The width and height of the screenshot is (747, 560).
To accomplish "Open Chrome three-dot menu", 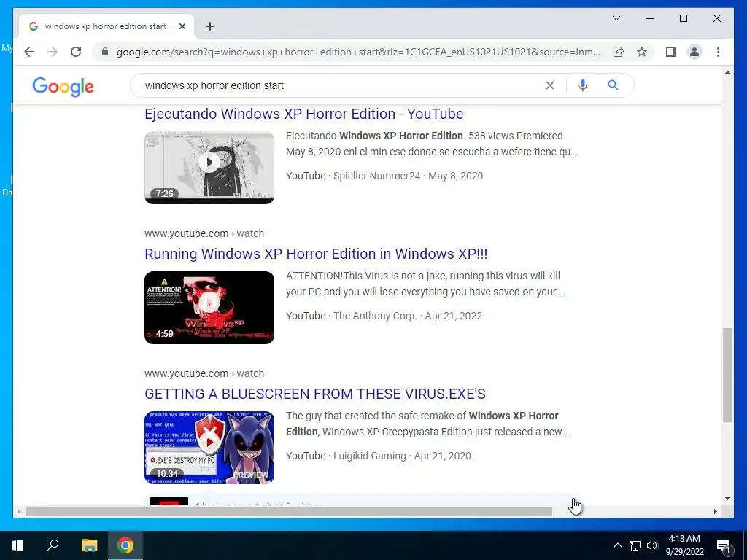I will point(718,52).
